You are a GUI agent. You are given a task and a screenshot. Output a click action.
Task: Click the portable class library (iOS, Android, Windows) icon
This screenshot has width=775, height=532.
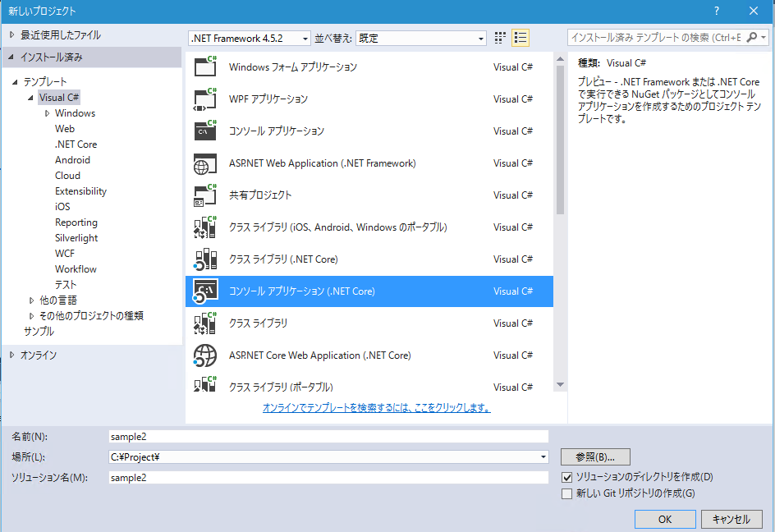click(x=205, y=227)
